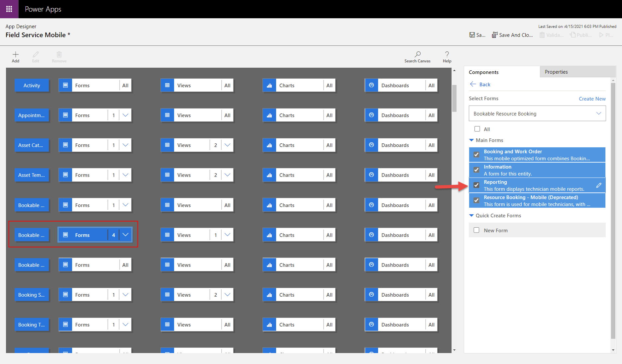Select the Appointment entity tile
The height and width of the screenshot is (364, 622).
point(32,115)
